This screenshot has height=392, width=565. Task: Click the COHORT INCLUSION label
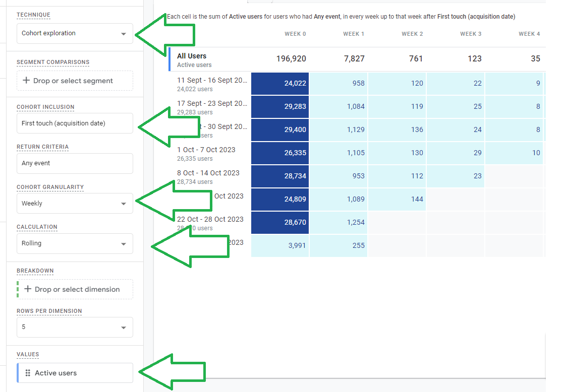click(x=45, y=107)
